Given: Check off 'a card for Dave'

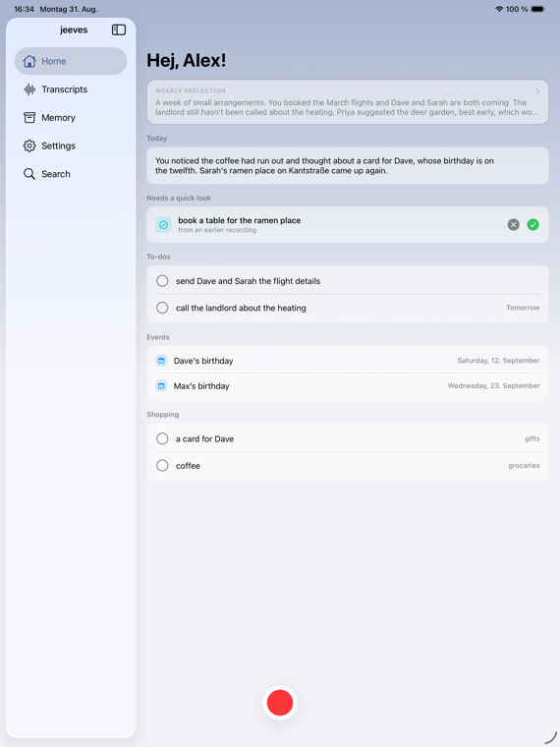Looking at the screenshot, I should (162, 438).
